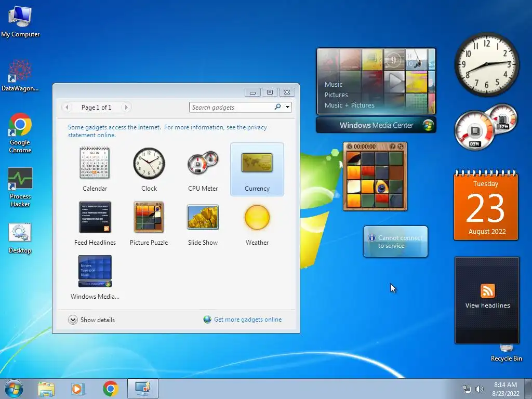Go to the next gadget page arrow
This screenshot has height=399, width=532.
coord(126,107)
